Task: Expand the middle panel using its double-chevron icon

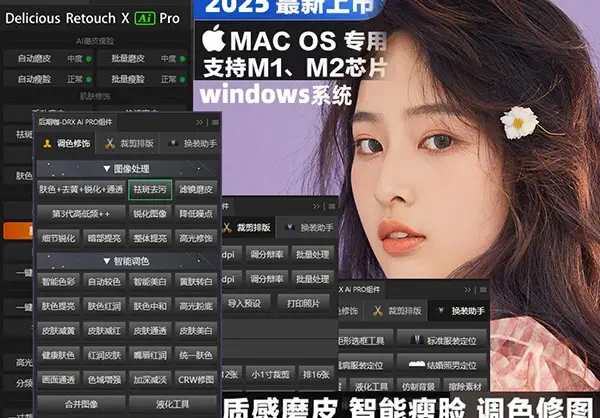Action: click(x=316, y=207)
